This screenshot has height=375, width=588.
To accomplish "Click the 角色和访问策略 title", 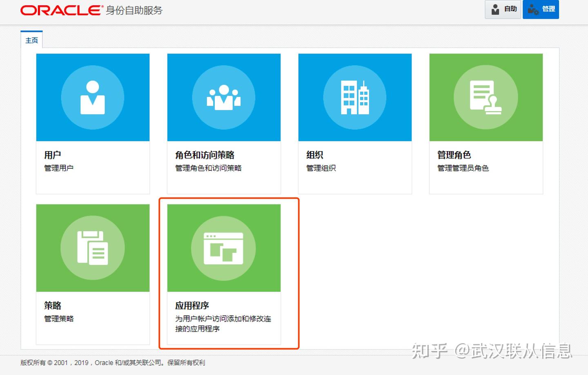I will 205,155.
